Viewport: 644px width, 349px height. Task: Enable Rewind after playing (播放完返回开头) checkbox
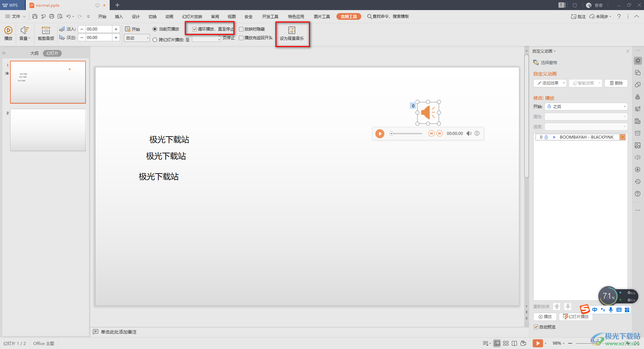pyautogui.click(x=241, y=38)
